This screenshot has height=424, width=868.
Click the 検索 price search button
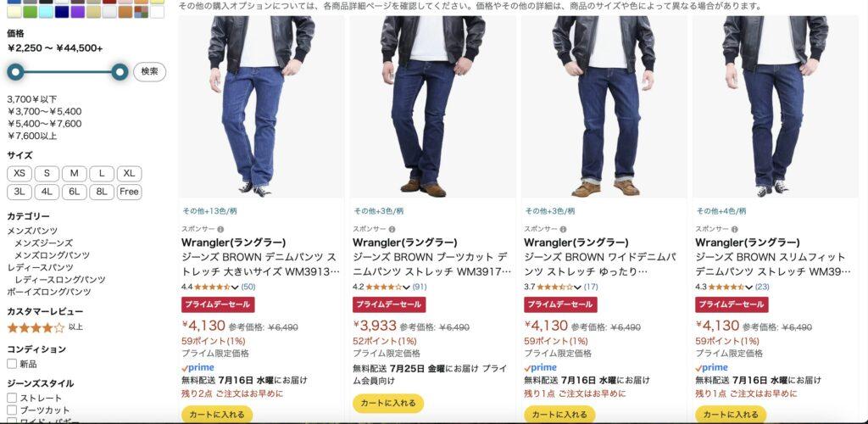click(149, 71)
